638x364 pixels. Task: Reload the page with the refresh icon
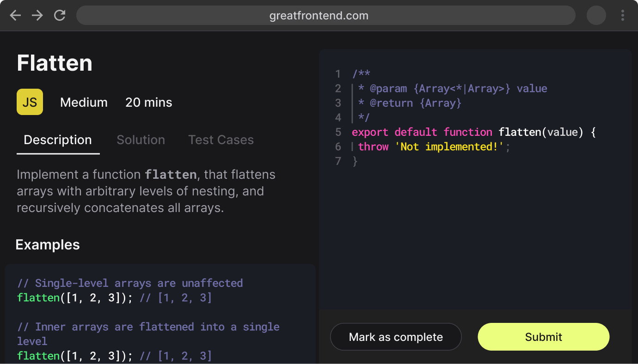pos(60,16)
